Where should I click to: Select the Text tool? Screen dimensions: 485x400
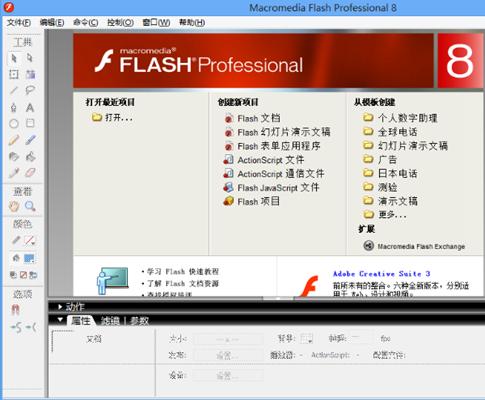30,107
